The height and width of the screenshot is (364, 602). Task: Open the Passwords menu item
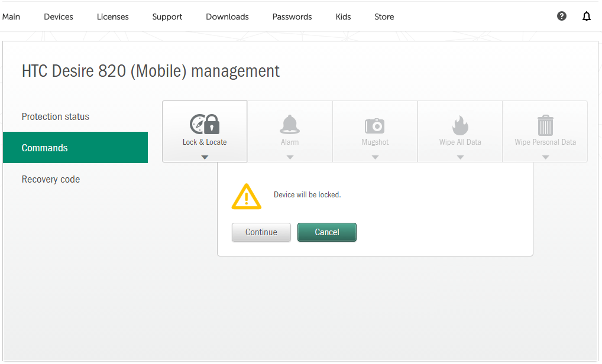(x=292, y=17)
